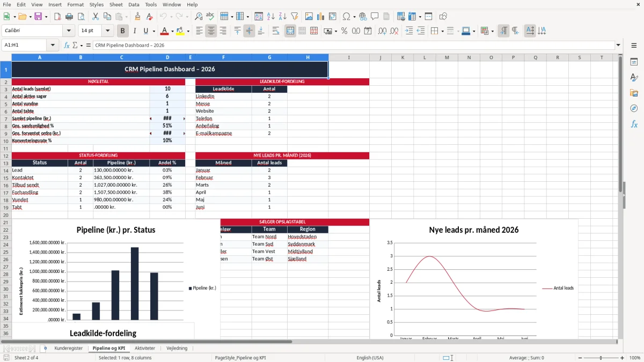Toggle the AutoFilter funnel icon
This screenshot has height=362, width=644.
pos(294,17)
